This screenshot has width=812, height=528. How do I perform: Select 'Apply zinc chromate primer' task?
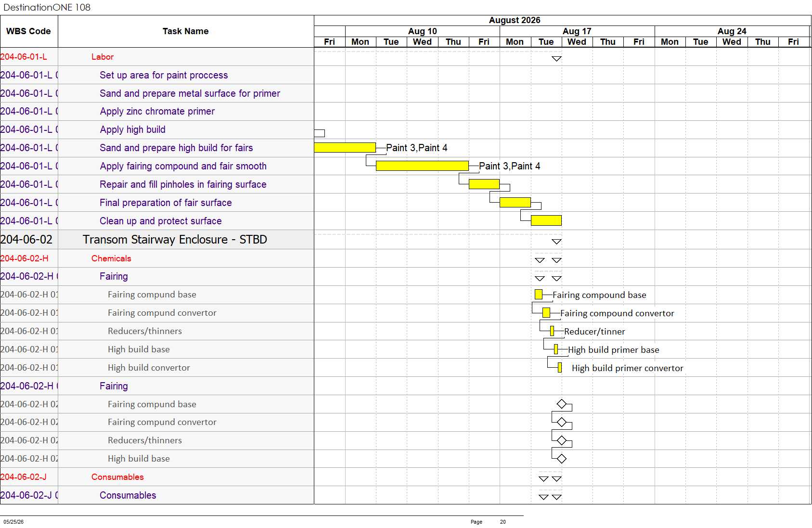pyautogui.click(x=157, y=111)
